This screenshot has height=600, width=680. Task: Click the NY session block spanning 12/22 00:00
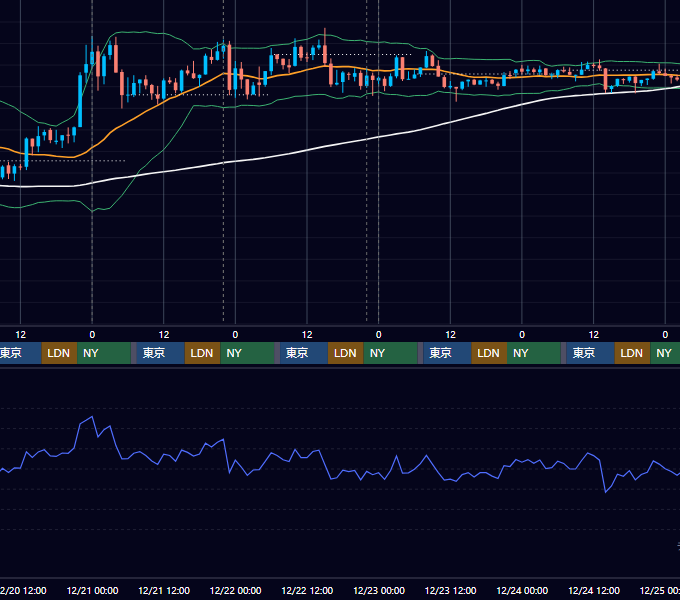pos(247,353)
